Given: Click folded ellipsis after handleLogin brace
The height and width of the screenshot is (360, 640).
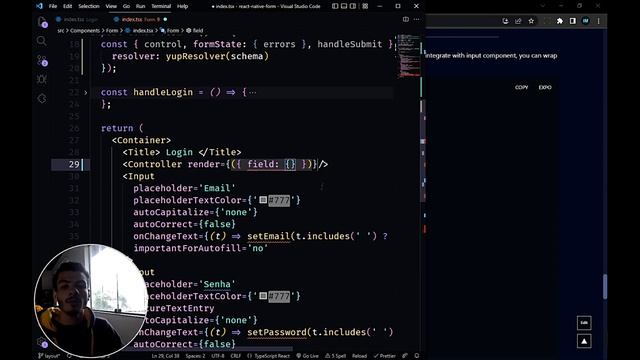Looking at the screenshot, I should coord(253,93).
